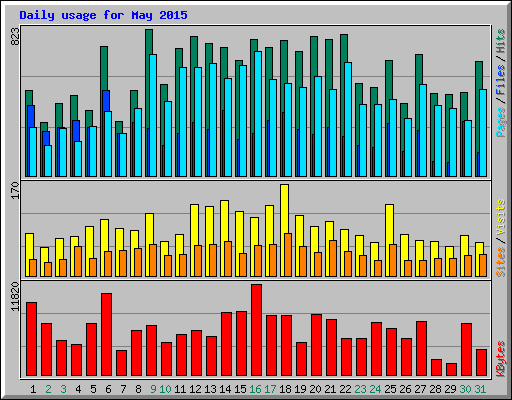Click day label '4' on the x-axis
Viewport: 512px width, 400px height.
point(78,389)
